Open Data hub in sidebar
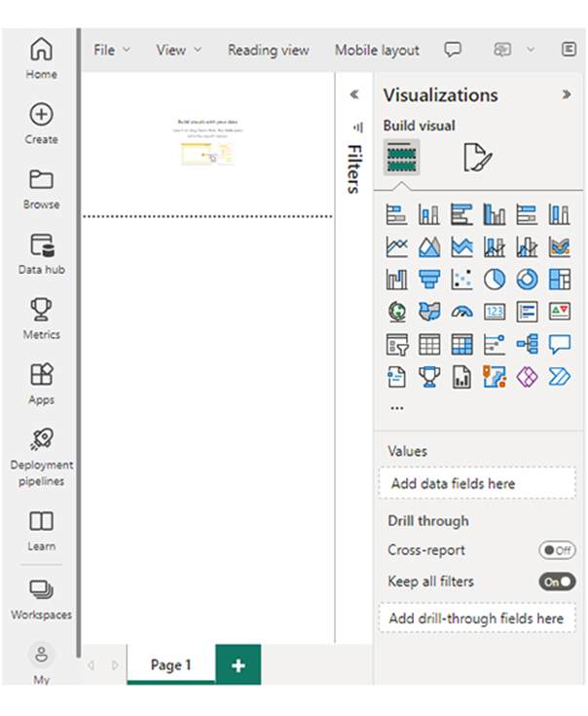588x716 pixels. (x=42, y=254)
